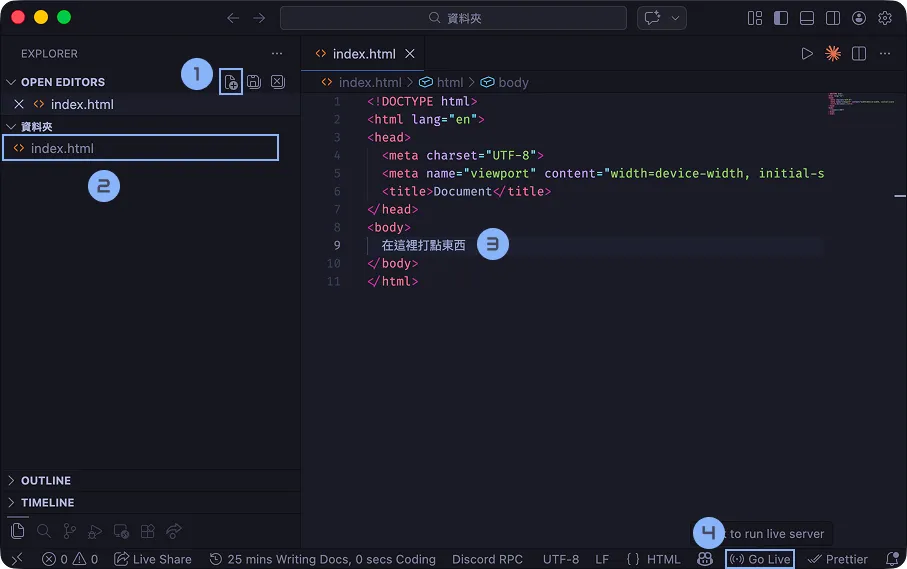The width and height of the screenshot is (907, 569).
Task: Expand the TIMELINE section
Action: (x=47, y=502)
